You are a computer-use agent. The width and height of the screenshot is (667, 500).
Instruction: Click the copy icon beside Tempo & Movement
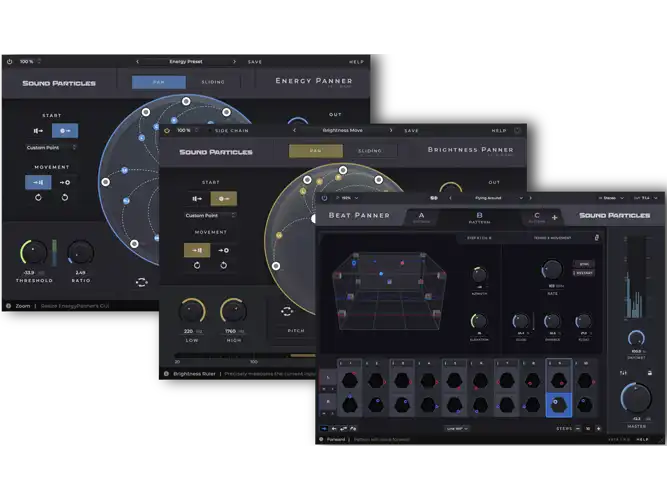pyautogui.click(x=597, y=237)
